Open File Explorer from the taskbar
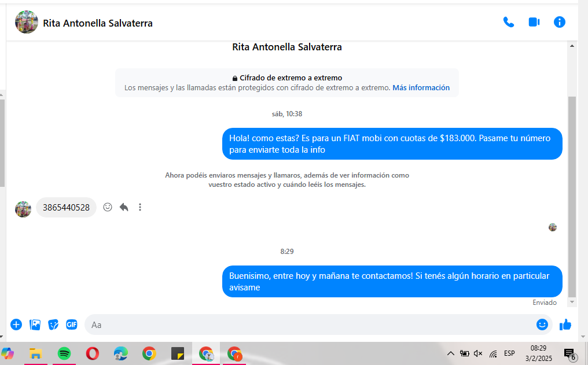Viewport: 588px width, 365px height. pos(36,353)
